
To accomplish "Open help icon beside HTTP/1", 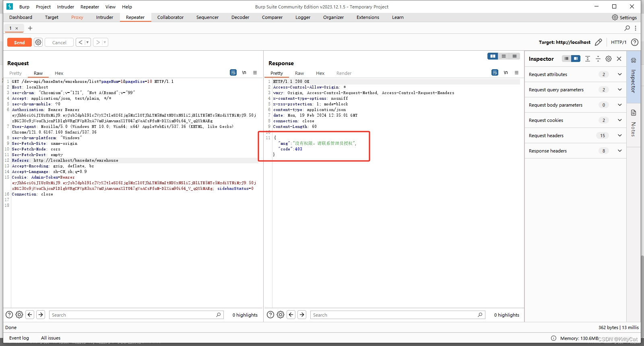I will point(635,42).
